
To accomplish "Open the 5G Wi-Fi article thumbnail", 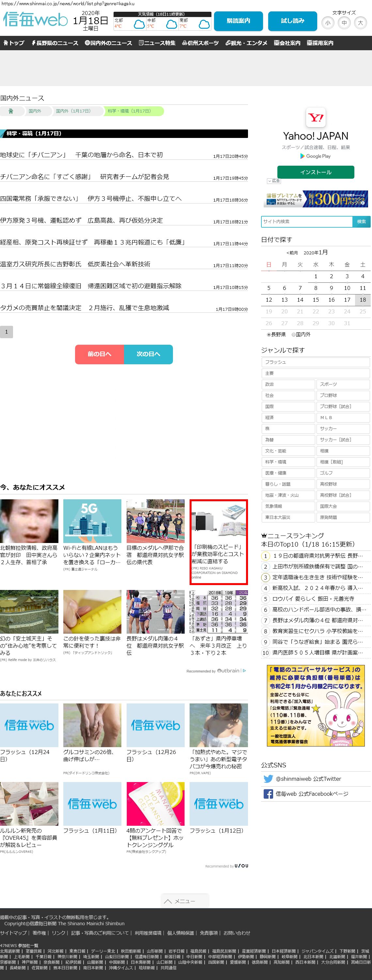I will (92, 521).
